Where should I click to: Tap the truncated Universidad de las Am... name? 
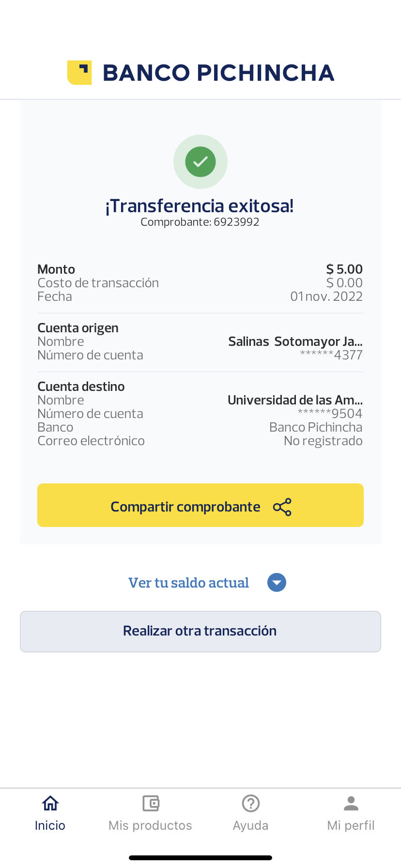(x=295, y=400)
